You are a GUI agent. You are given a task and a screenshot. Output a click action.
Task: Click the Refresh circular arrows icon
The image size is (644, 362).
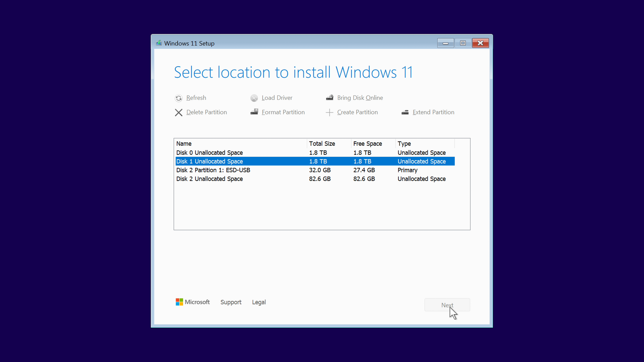(x=178, y=98)
